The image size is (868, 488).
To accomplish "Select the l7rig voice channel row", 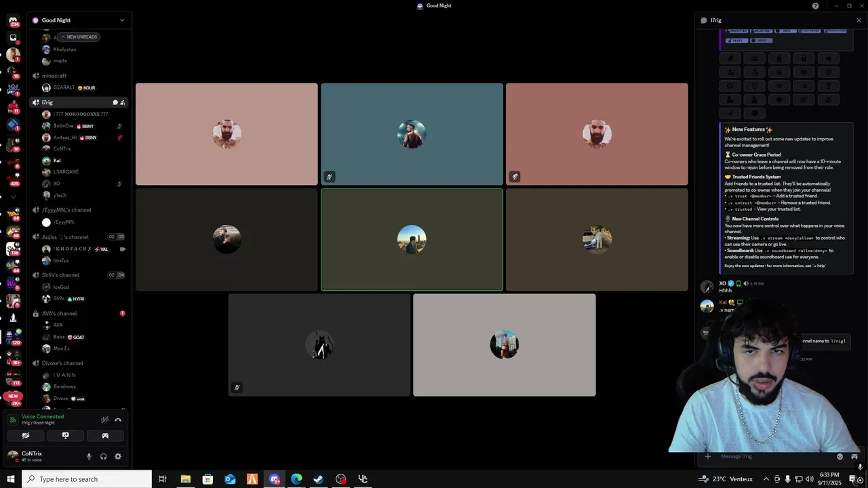I will click(x=80, y=102).
